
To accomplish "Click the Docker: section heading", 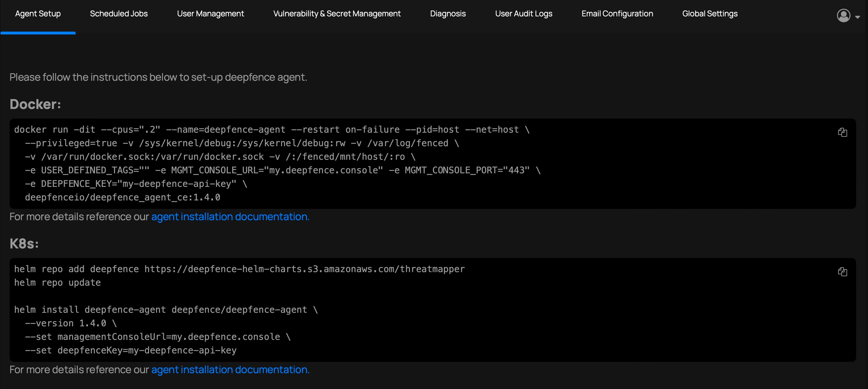I will 35,104.
